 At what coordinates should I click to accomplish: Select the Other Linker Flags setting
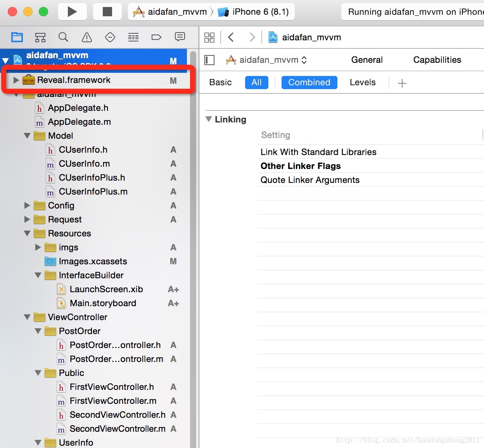point(301,166)
